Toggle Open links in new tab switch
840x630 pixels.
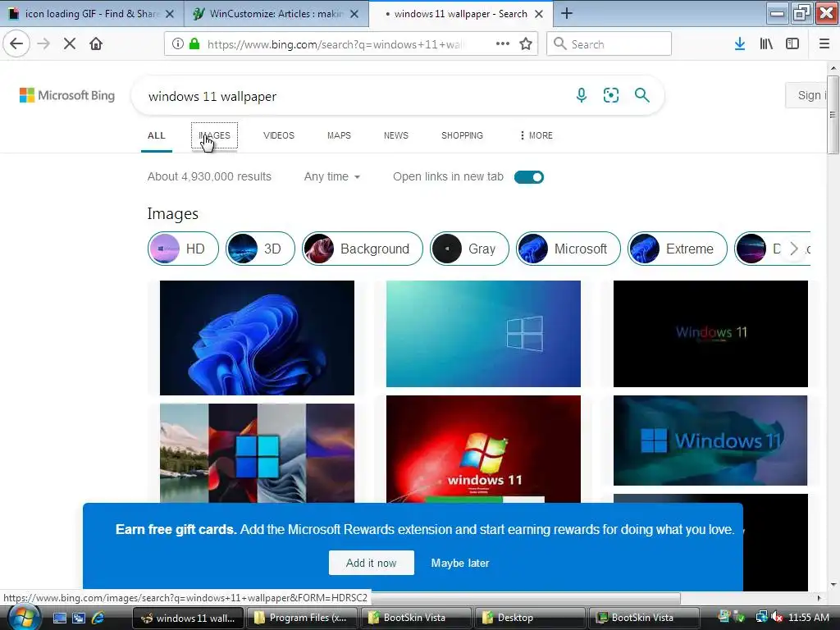click(x=529, y=177)
